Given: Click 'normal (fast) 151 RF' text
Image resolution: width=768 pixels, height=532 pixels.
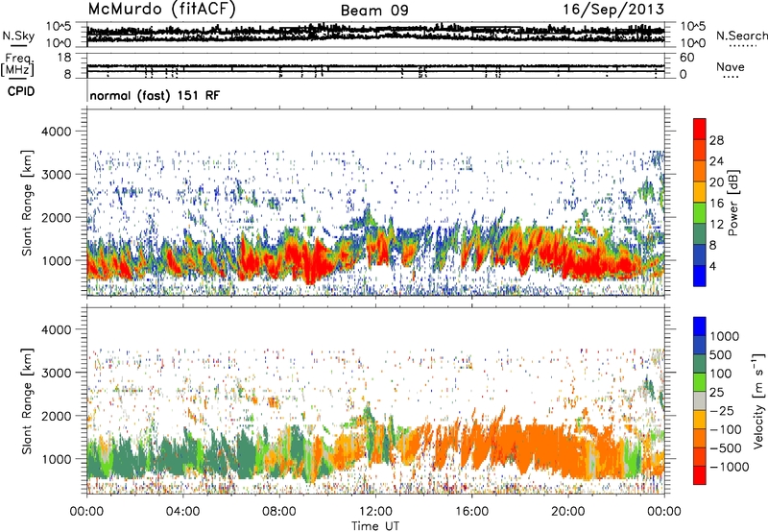Looking at the screenshot, I should pos(155,95).
